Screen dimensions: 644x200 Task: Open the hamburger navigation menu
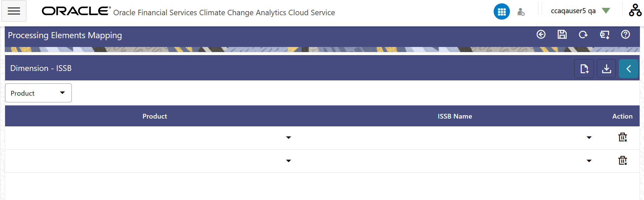14,11
